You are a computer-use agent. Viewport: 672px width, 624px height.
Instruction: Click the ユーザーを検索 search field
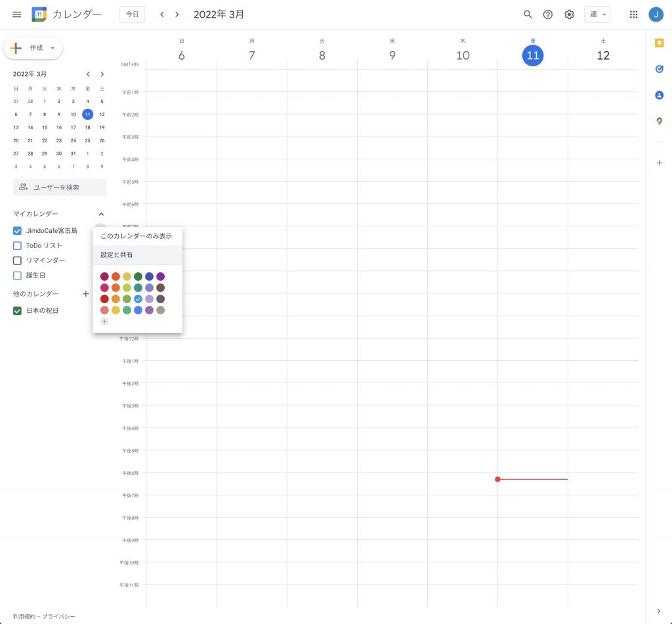[x=60, y=187]
